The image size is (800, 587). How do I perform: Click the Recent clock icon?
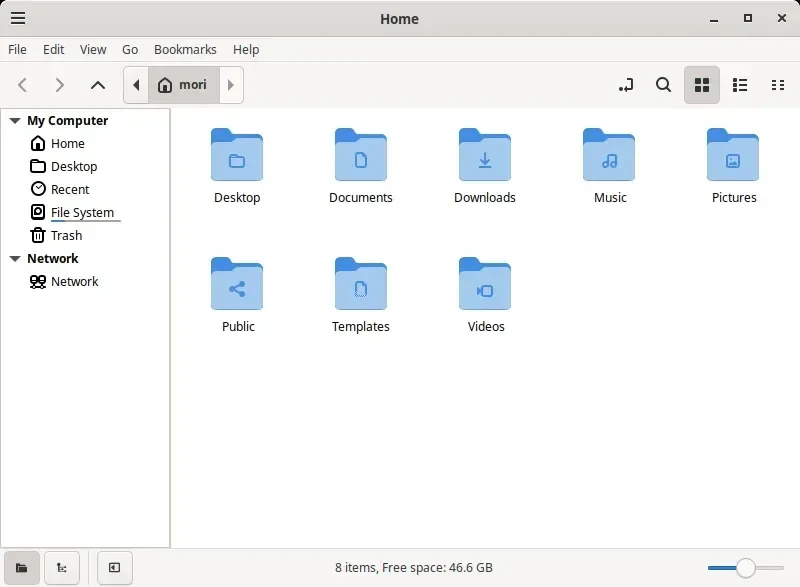click(x=38, y=189)
